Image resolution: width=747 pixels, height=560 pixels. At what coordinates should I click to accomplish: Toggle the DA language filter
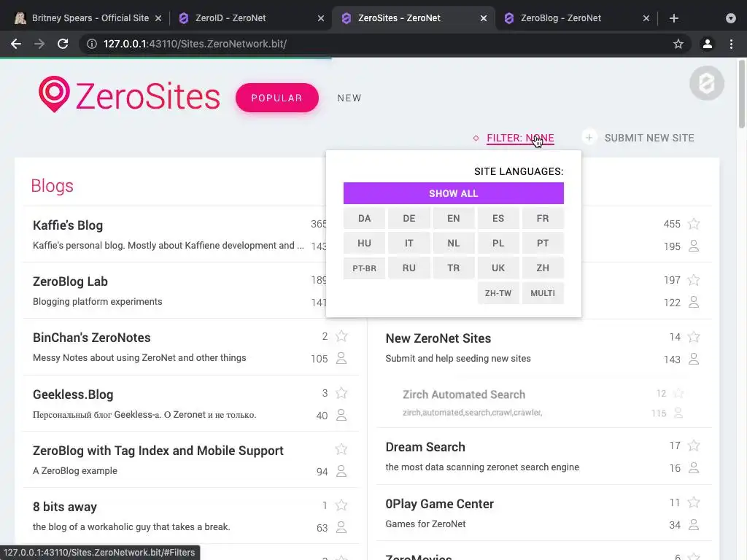click(x=364, y=218)
